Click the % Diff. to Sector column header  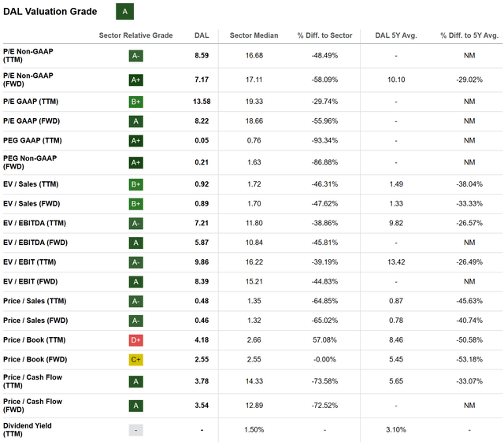[324, 35]
